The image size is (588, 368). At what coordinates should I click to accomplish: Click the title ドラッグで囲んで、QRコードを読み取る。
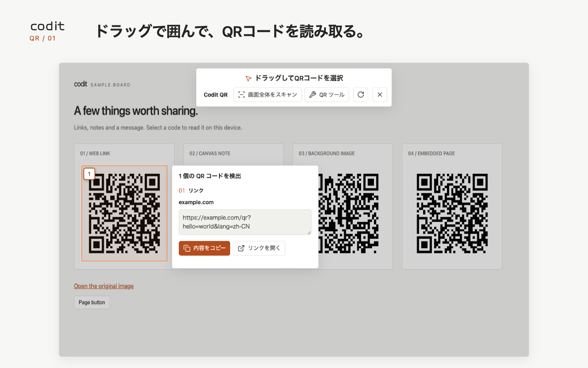point(230,31)
